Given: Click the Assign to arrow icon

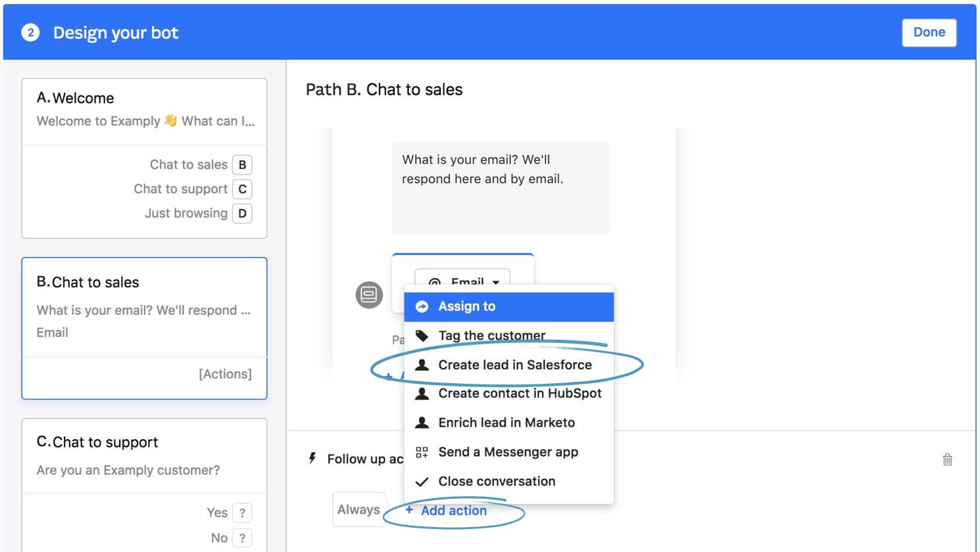Looking at the screenshot, I should (x=422, y=306).
